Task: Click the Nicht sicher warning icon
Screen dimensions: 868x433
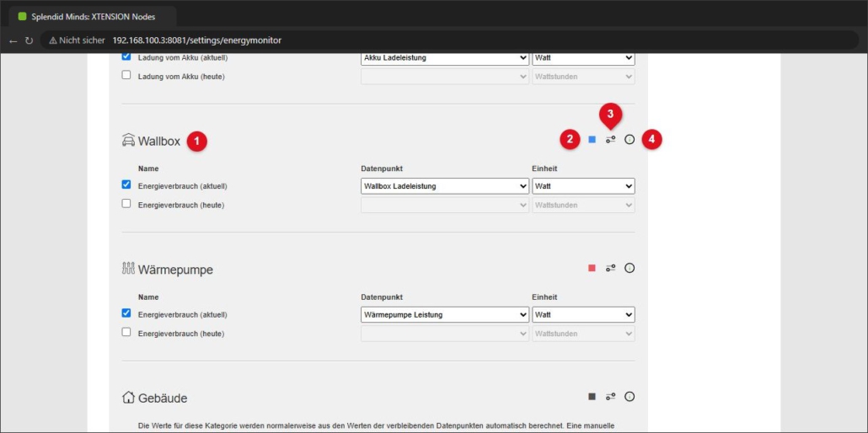Action: tap(52, 40)
